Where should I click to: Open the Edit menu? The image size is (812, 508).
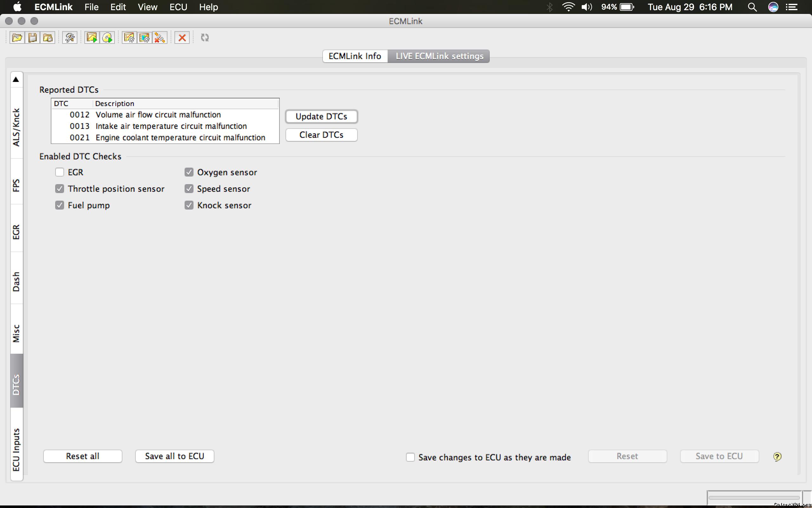click(x=118, y=7)
